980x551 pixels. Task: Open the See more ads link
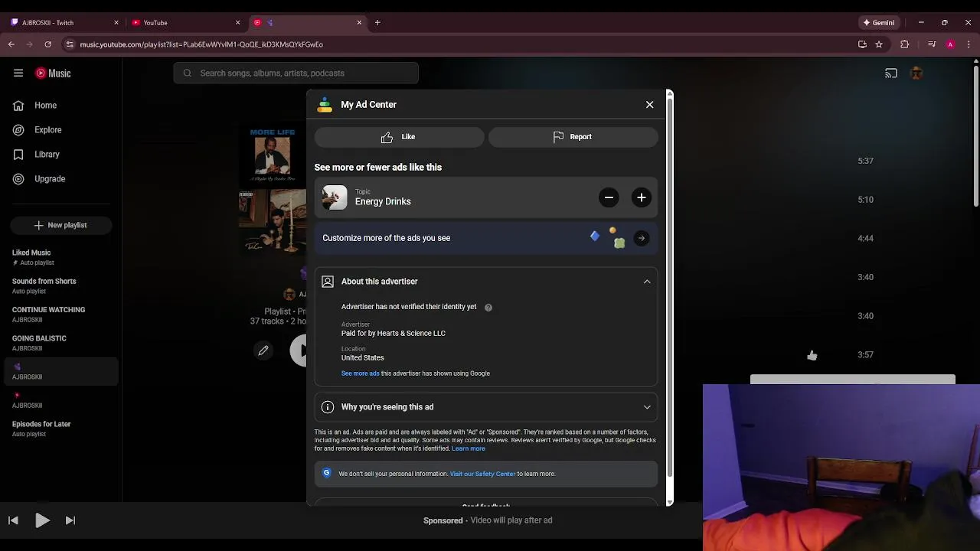tap(360, 373)
